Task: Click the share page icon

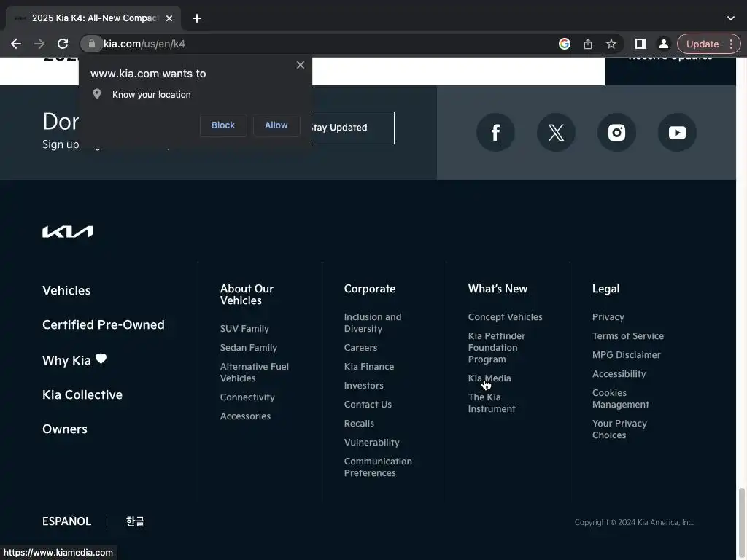Action: coord(588,44)
